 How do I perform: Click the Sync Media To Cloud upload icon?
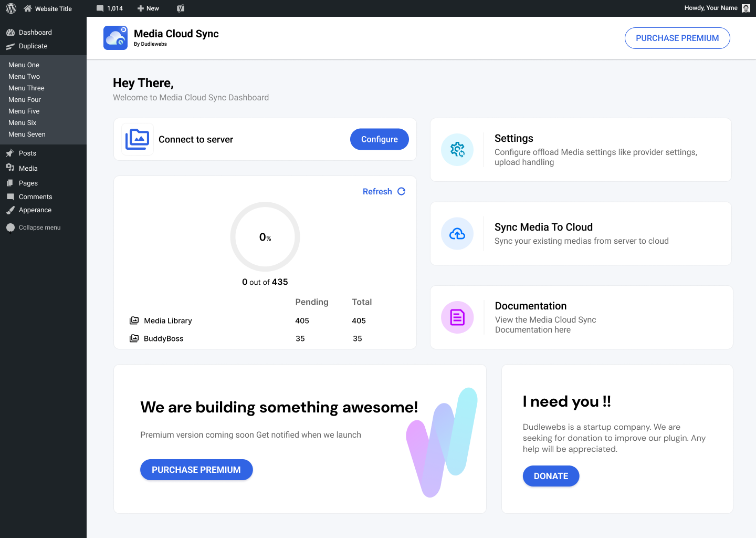click(457, 233)
